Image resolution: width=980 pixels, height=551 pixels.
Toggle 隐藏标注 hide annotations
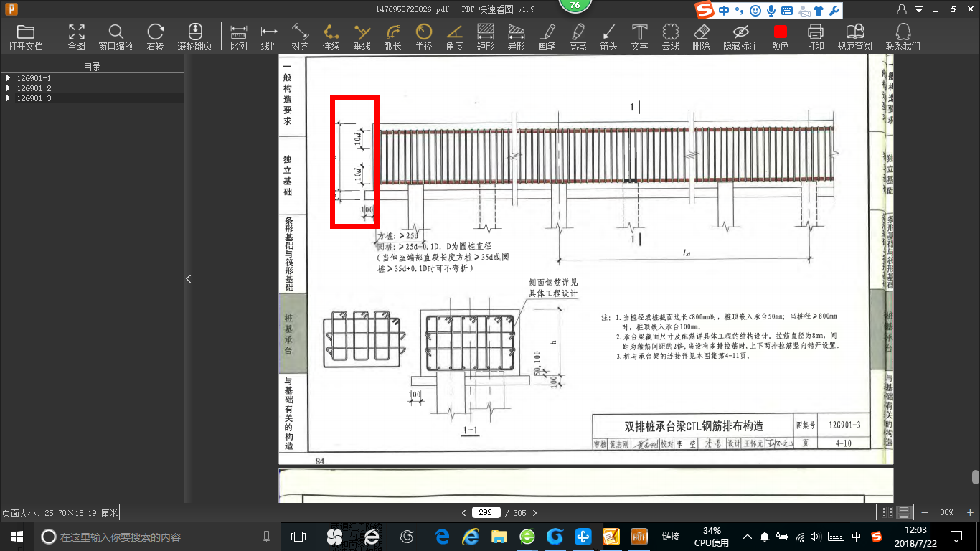740,37
